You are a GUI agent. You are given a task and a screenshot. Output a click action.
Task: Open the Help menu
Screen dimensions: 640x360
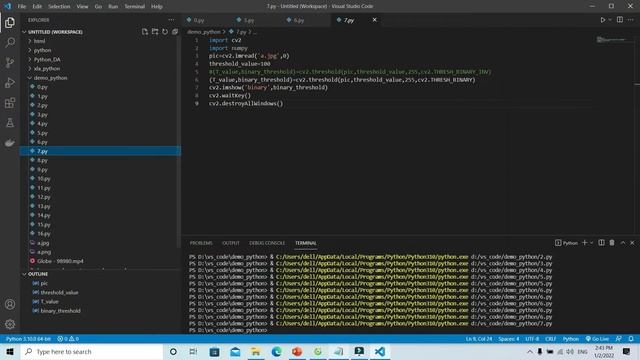[x=157, y=7]
